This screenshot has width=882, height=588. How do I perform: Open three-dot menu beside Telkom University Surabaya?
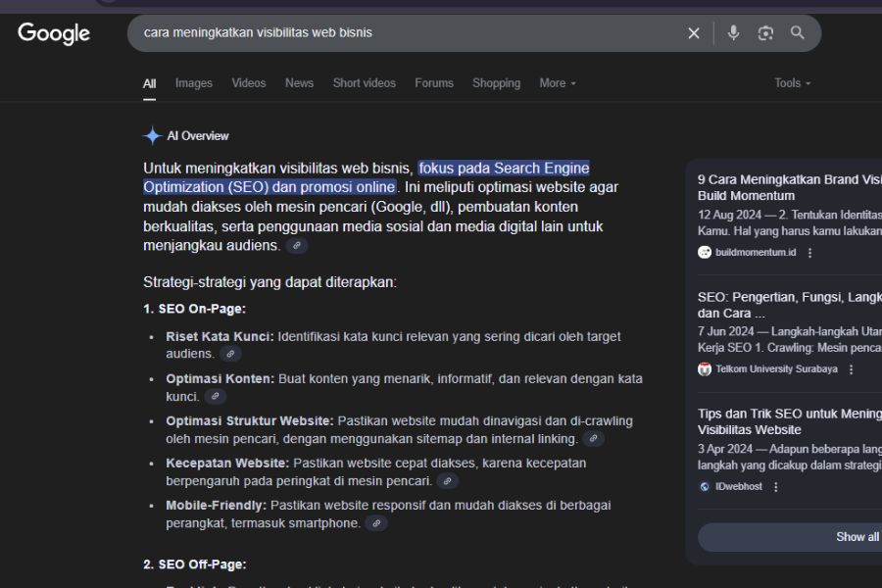click(x=851, y=369)
